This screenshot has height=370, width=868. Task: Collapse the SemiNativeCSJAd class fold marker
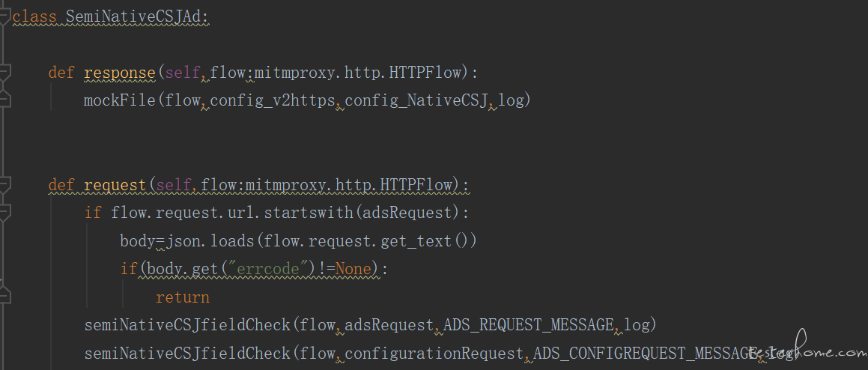coord(4,17)
